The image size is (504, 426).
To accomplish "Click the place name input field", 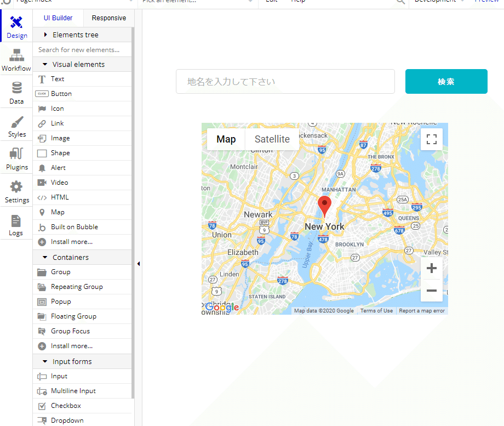I will tap(285, 81).
